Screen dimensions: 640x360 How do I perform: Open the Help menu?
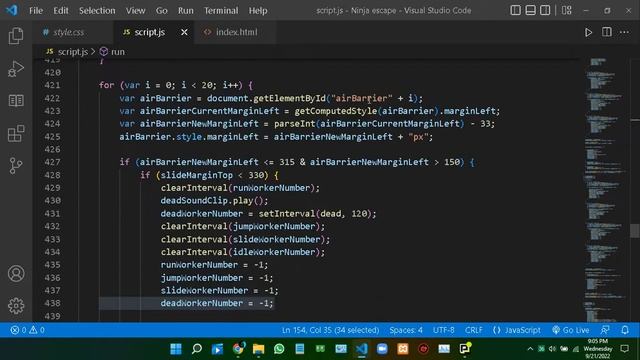(x=258, y=11)
